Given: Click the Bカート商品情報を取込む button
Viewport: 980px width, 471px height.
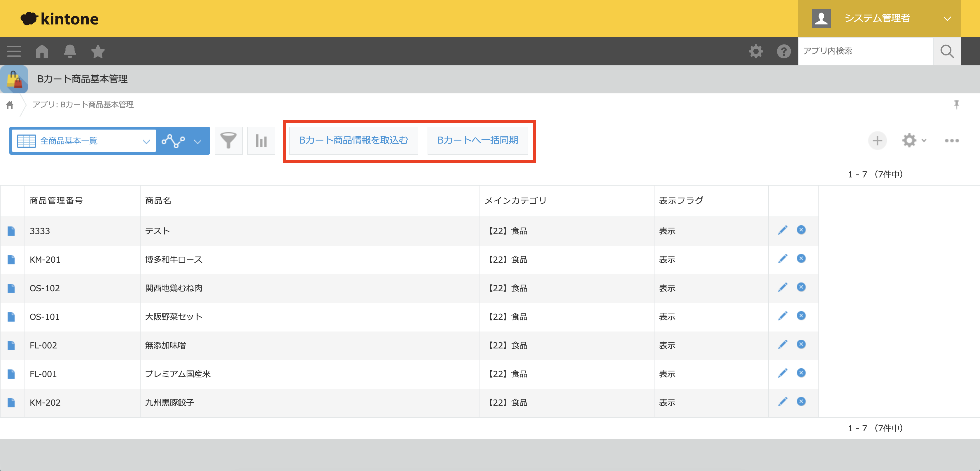Looking at the screenshot, I should pos(353,140).
